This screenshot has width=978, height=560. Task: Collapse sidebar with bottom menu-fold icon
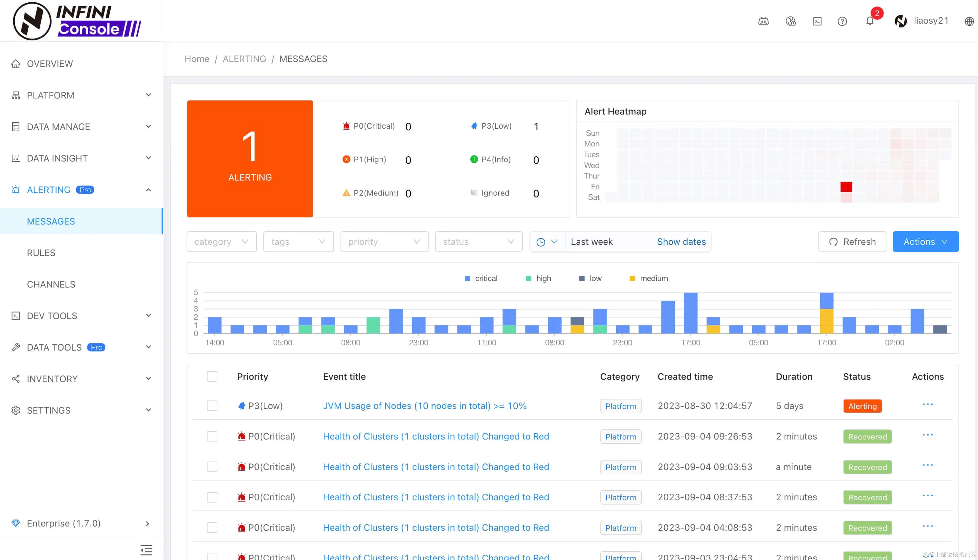click(x=146, y=549)
